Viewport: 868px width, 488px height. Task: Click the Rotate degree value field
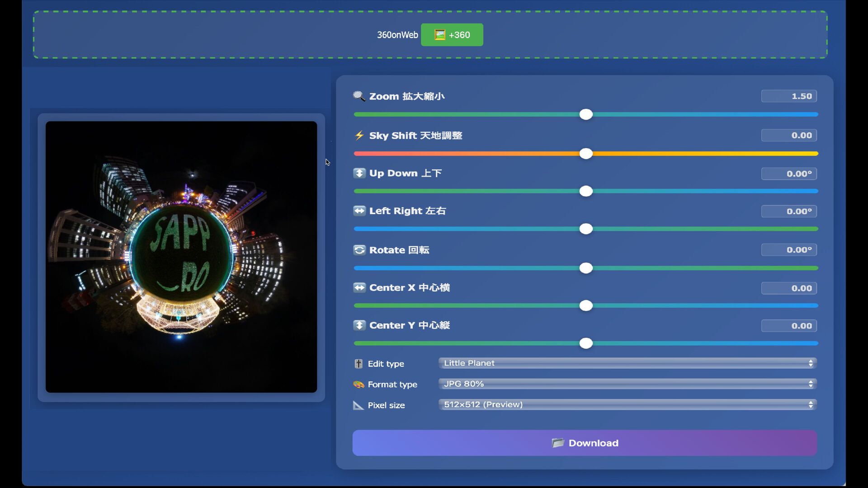coord(789,250)
